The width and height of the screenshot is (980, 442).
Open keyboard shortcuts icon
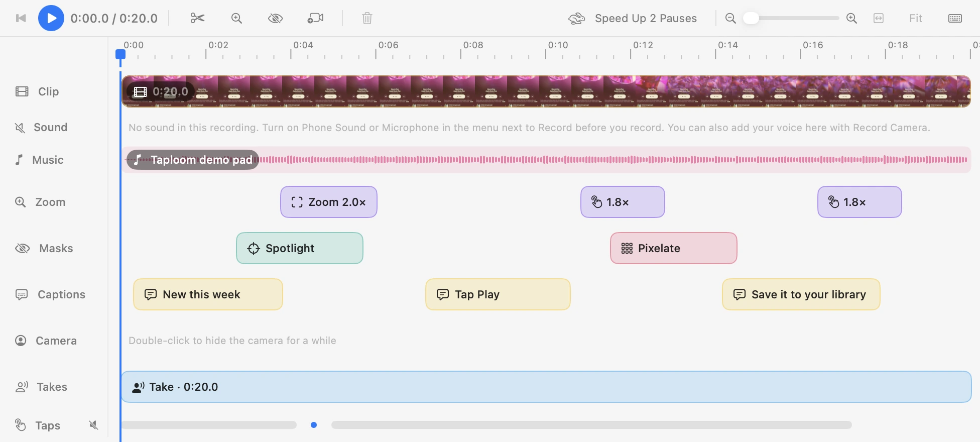pyautogui.click(x=955, y=18)
